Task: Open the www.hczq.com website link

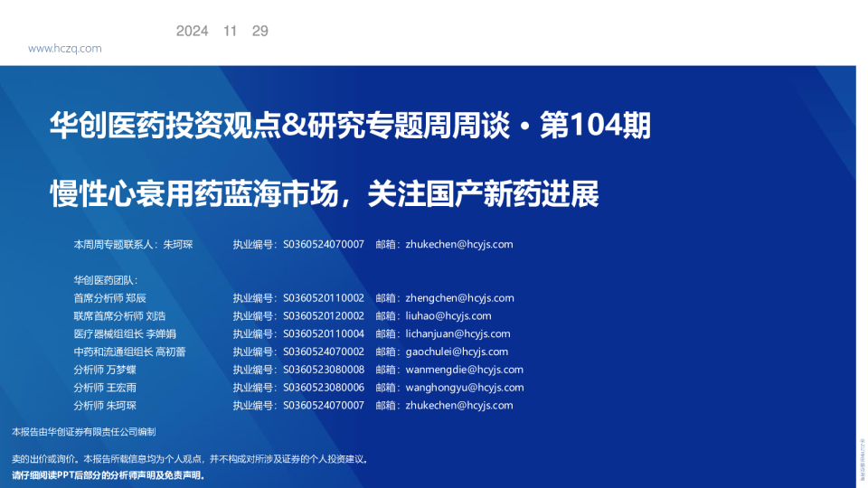Action: 64,49
